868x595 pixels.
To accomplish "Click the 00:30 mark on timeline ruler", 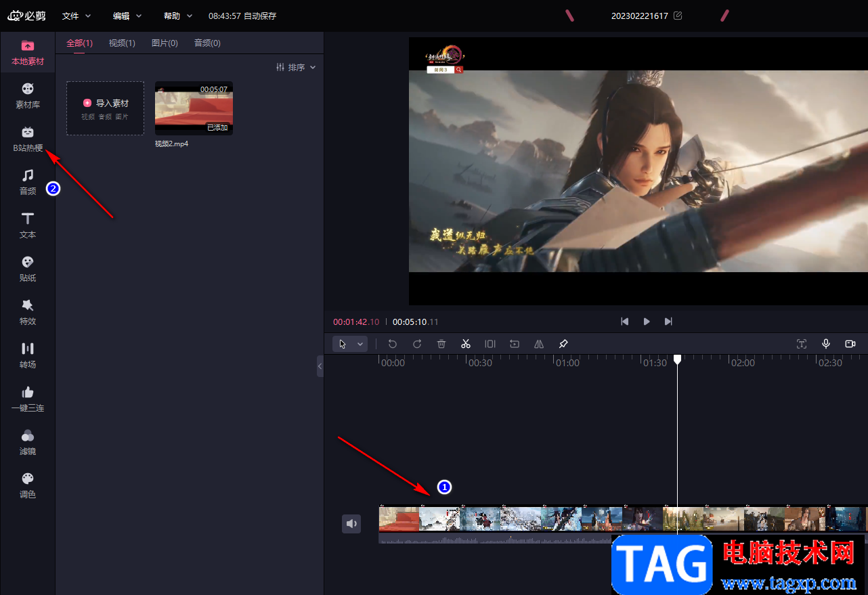I will tap(480, 363).
